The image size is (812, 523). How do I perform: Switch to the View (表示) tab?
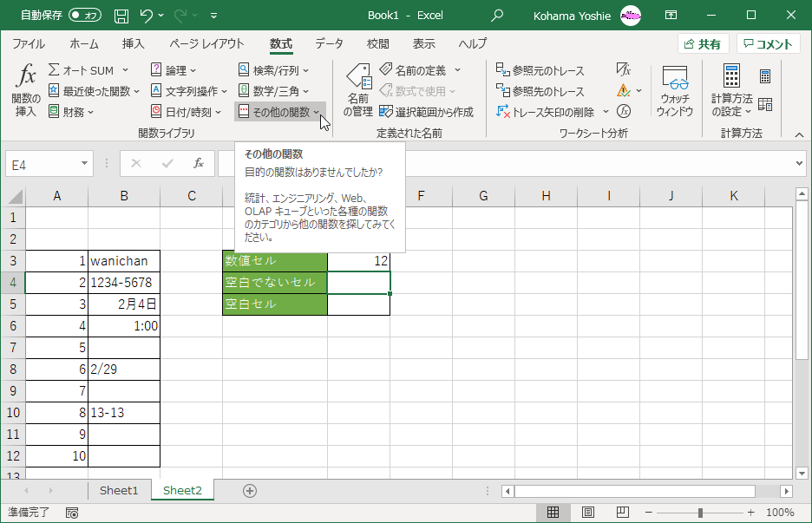pos(423,44)
